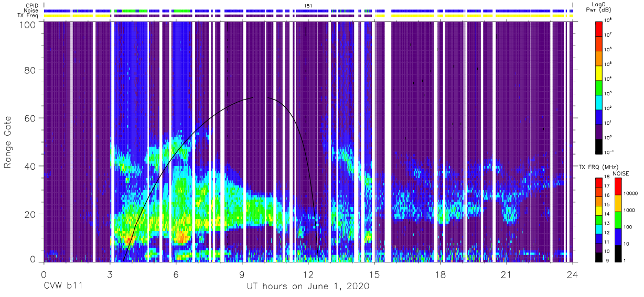
Task: Click the '100' tick label on the Range Gate axis
Action: pyautogui.click(x=28, y=24)
